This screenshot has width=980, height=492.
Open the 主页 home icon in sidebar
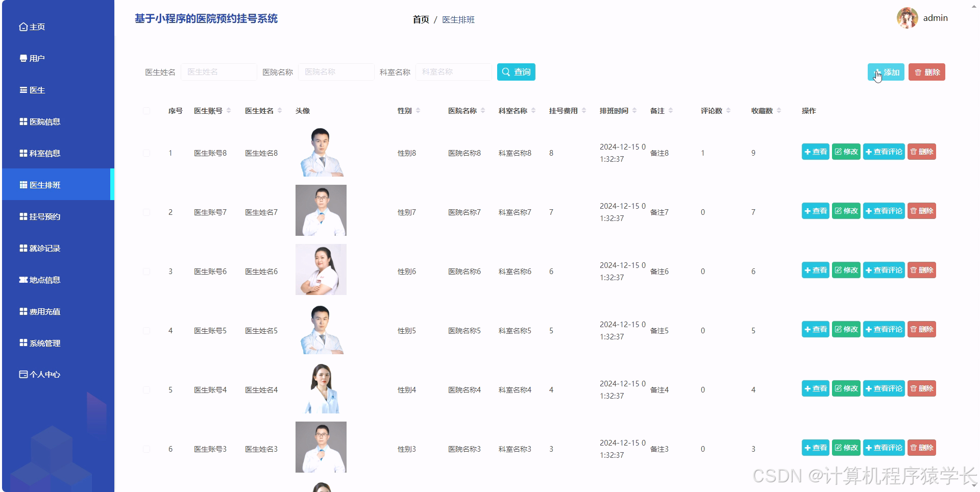click(x=22, y=27)
